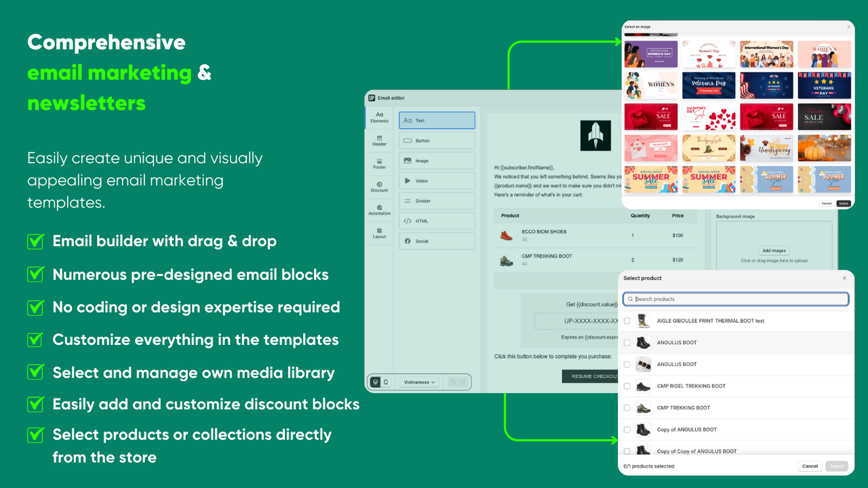868x488 pixels.
Task: Click AIGLE GIBOULEE boot product thumbnail
Action: pos(644,321)
